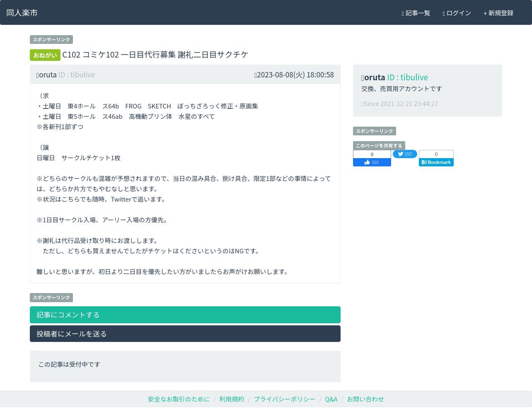Image resolution: width=532 pixels, height=416 pixels.
Task: Click the text 交換、売買用アカウントです
Action: click(x=401, y=89)
